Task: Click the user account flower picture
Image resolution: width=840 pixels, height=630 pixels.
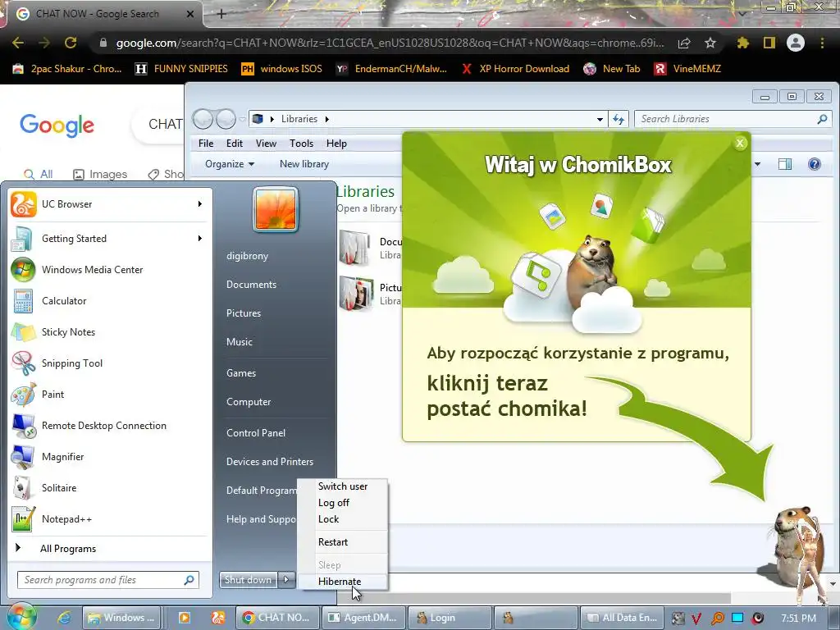Action: [x=276, y=209]
